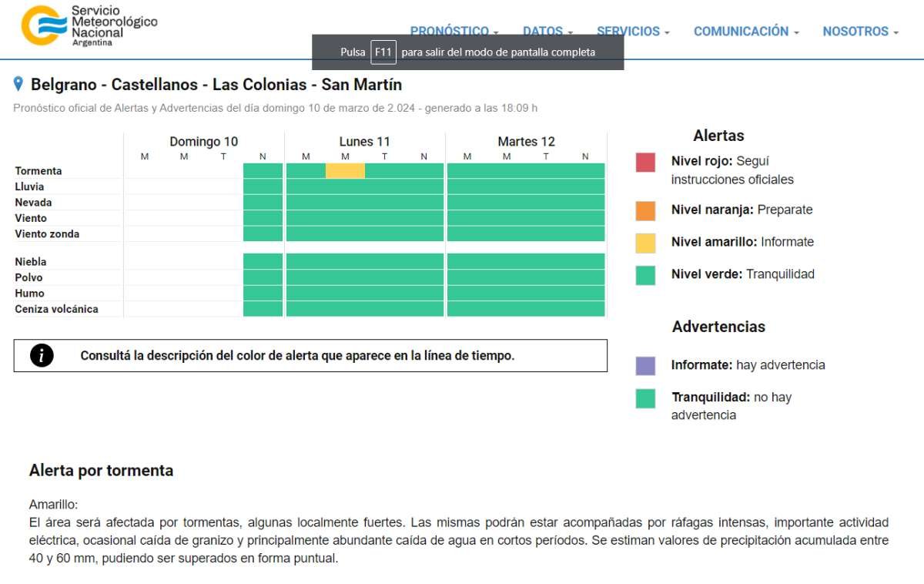
Task: Click the Domingo 10 column header
Action: 203,142
